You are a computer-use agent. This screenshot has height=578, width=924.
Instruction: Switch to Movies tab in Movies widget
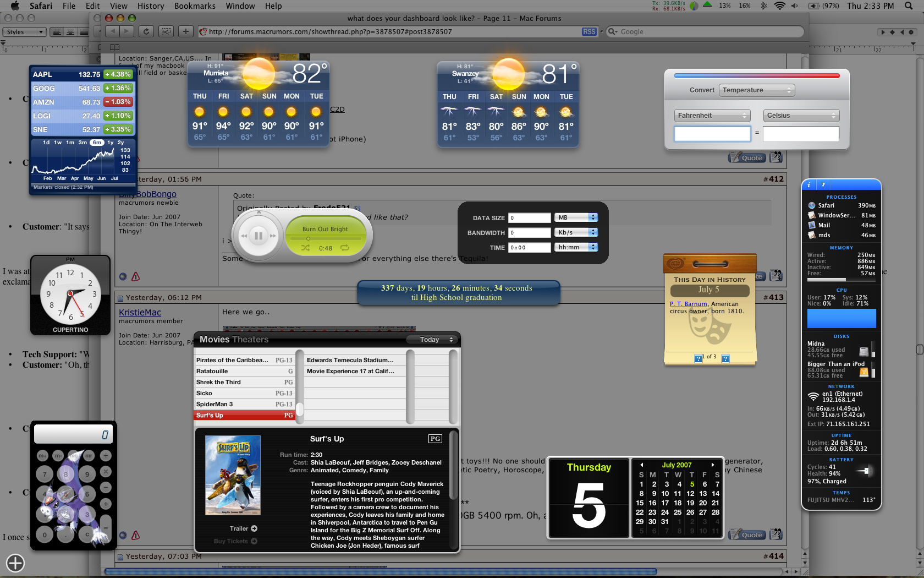[x=215, y=340]
